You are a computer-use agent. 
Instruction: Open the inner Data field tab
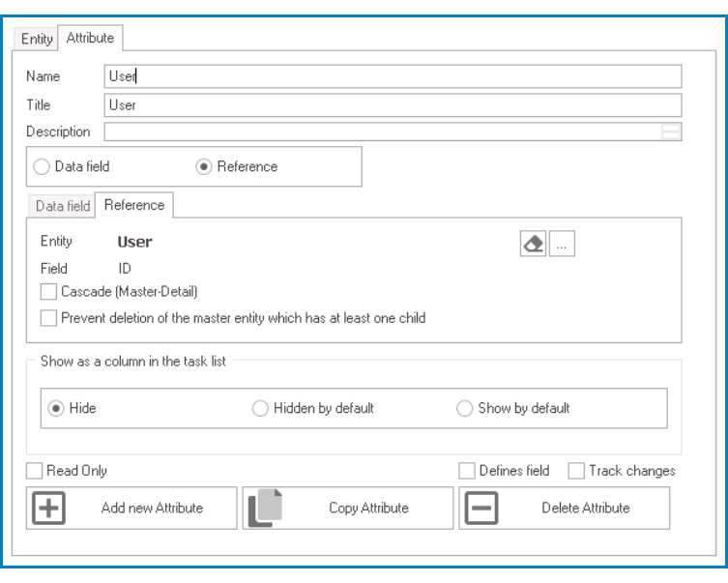(x=62, y=206)
